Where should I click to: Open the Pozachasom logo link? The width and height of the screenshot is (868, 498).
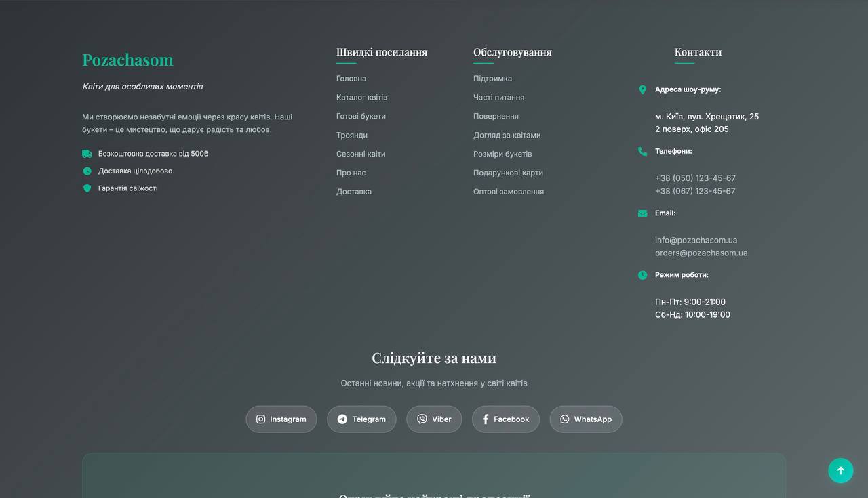point(127,60)
